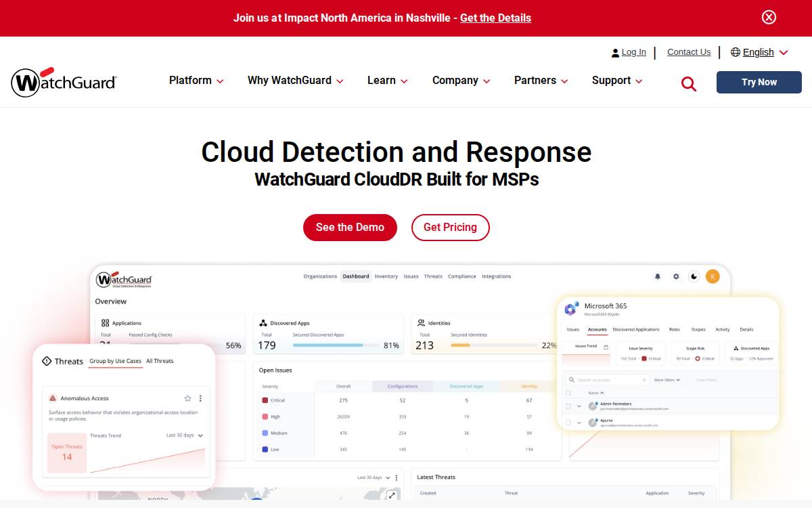Select the Integrations tab in dashboard

click(497, 276)
